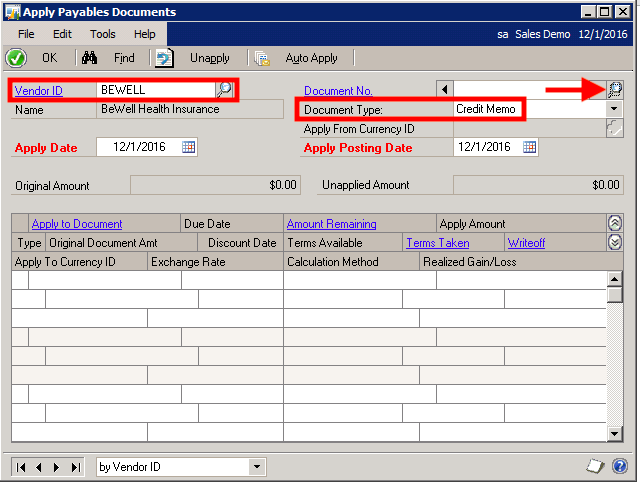Image resolution: width=640 pixels, height=482 pixels.
Task: Click the Writeoff link
Action: click(526, 243)
